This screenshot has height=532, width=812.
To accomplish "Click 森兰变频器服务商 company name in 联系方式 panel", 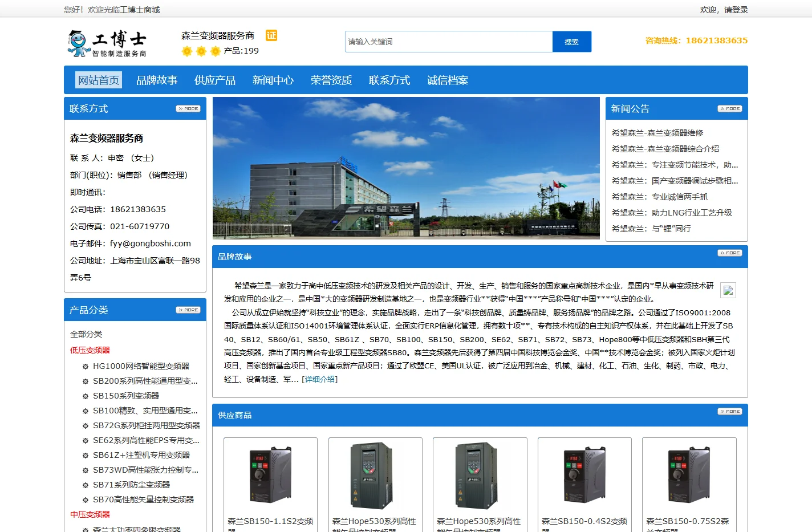I will pyautogui.click(x=107, y=138).
